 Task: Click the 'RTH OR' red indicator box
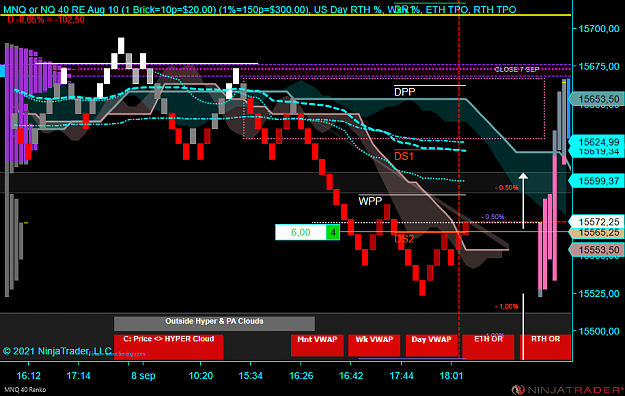click(x=545, y=347)
